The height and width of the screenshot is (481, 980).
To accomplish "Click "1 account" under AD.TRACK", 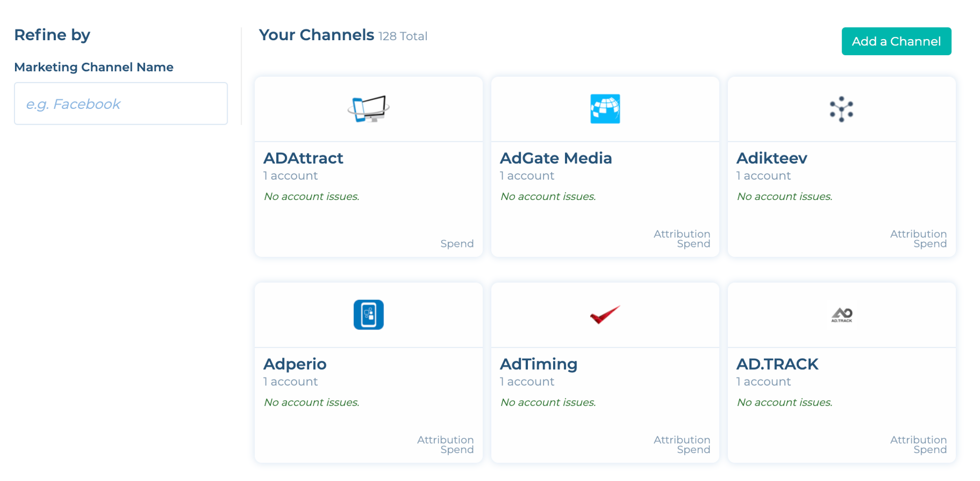I will coord(763,382).
